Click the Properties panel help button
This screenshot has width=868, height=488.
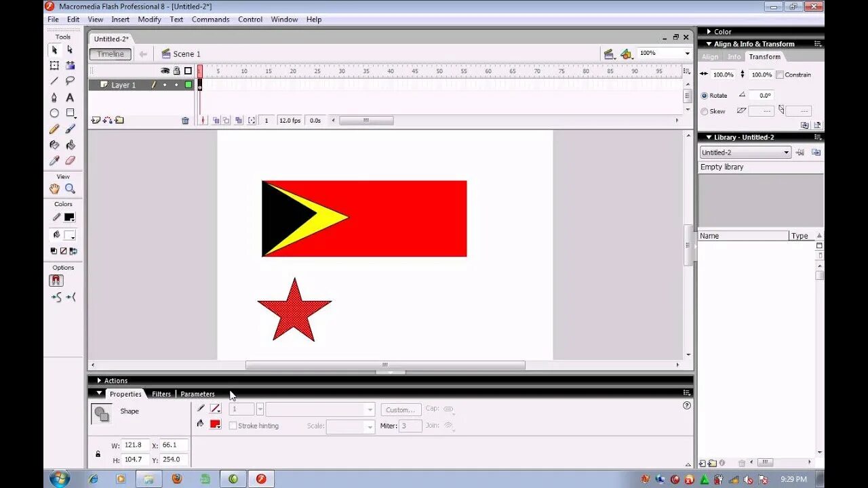point(686,405)
